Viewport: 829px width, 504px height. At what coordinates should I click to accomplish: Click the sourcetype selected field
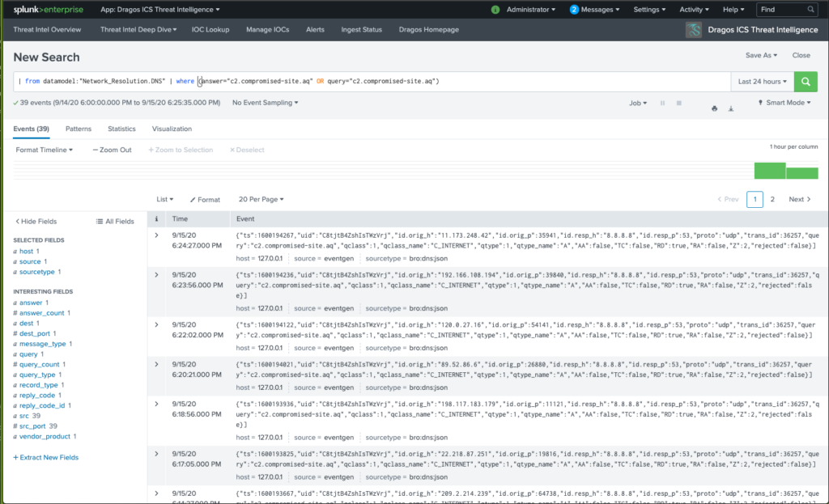coord(37,272)
